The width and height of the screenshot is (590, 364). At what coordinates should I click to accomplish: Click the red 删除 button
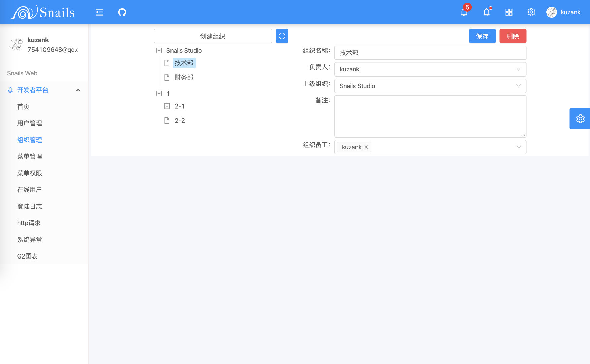[513, 36]
